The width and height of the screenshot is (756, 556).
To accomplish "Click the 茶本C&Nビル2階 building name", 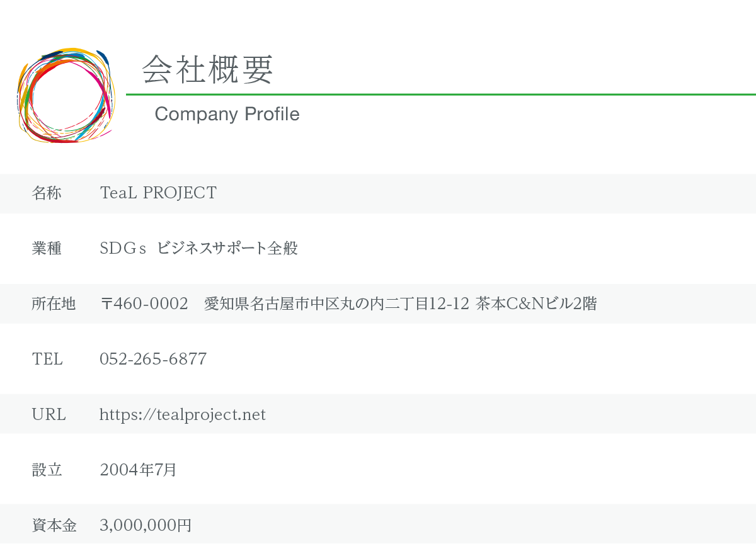I will point(536,304).
